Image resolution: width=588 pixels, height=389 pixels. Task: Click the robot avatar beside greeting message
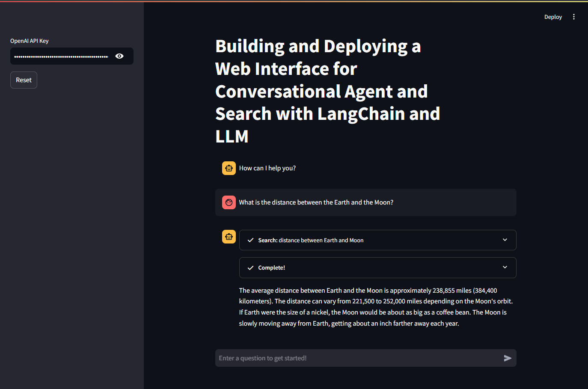click(x=229, y=168)
